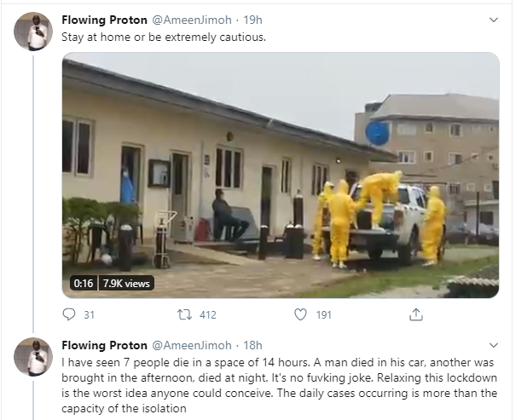
Task: Click the profile avatar on the 18h tweet
Action: 33,356
